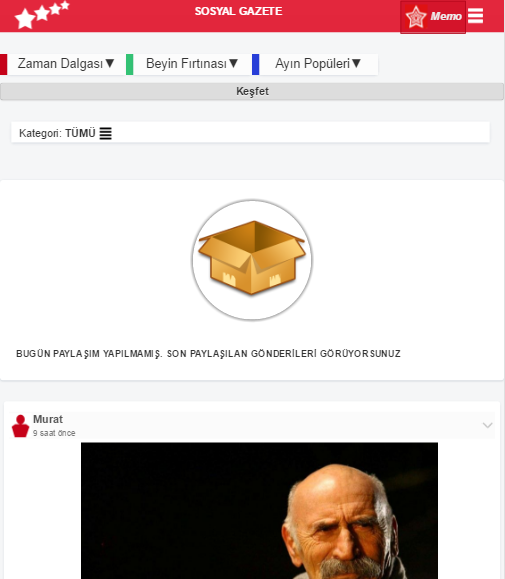
Task: Click the SOSYAL GAZETE header title
Action: coord(238,11)
